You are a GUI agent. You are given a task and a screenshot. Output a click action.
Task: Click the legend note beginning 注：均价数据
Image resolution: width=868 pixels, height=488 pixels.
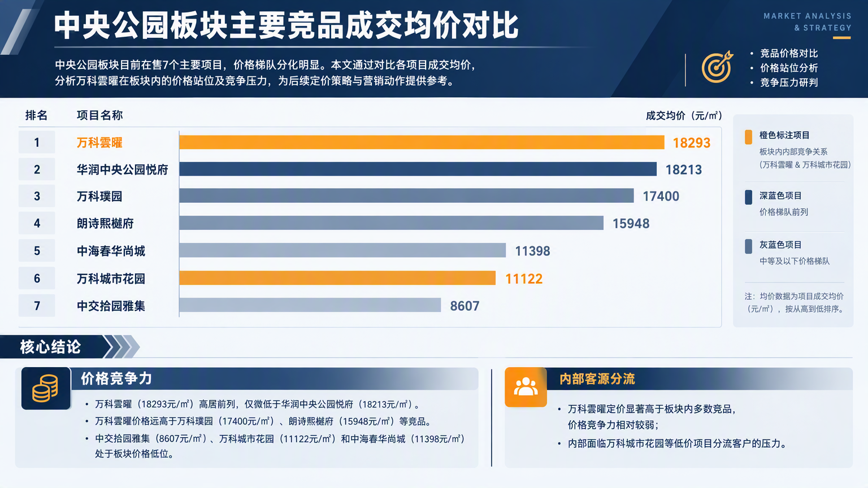click(x=795, y=302)
